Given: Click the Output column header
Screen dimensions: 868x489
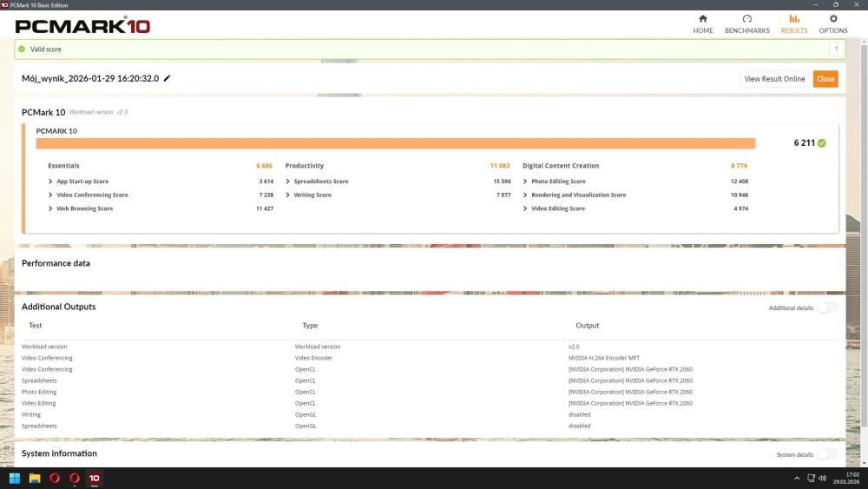Looking at the screenshot, I should [588, 326].
